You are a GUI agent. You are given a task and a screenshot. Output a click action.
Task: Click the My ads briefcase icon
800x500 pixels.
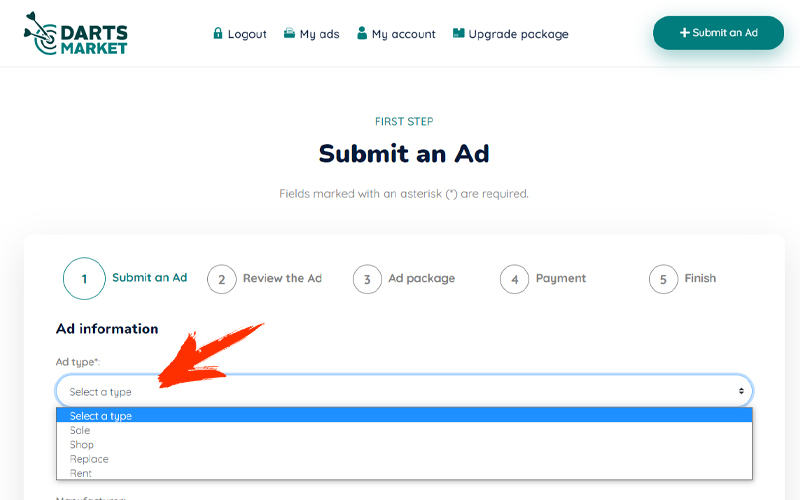pos(289,33)
